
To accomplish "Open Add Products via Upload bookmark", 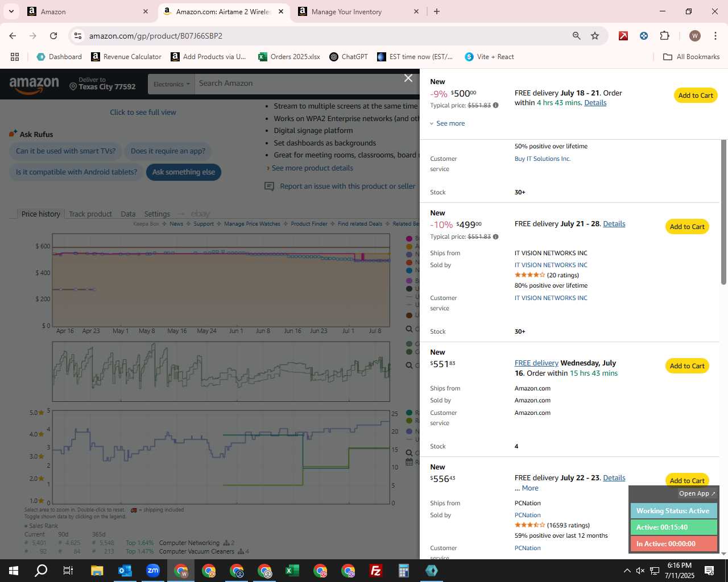I will point(208,57).
